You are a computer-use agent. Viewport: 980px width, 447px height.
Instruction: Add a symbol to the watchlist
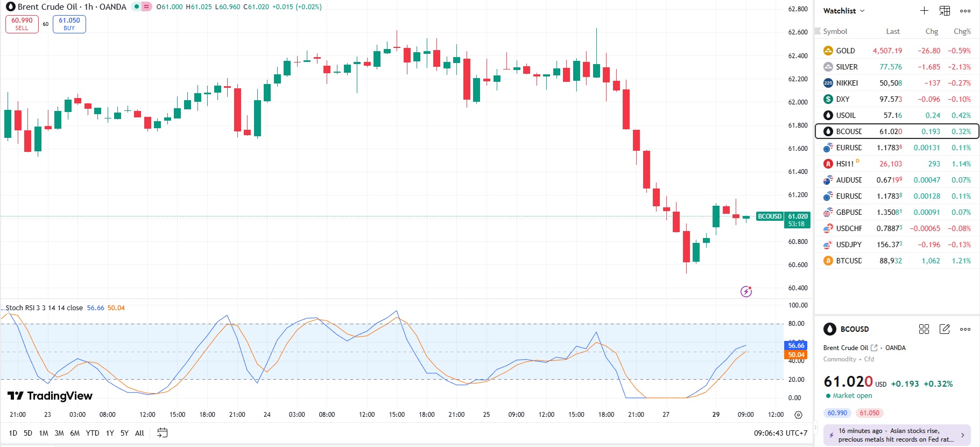pos(924,11)
